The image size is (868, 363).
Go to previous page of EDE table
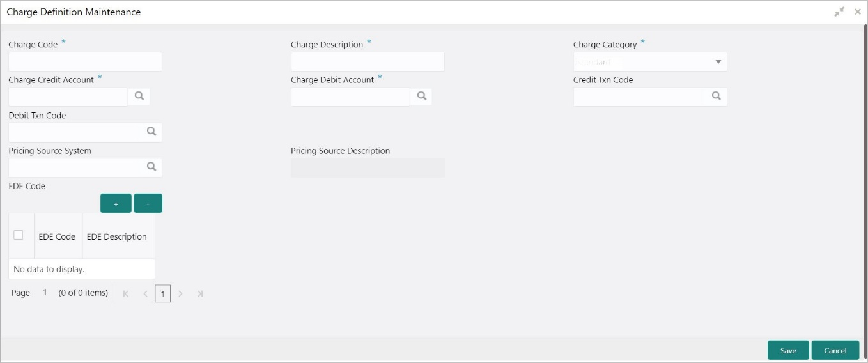[x=145, y=294]
